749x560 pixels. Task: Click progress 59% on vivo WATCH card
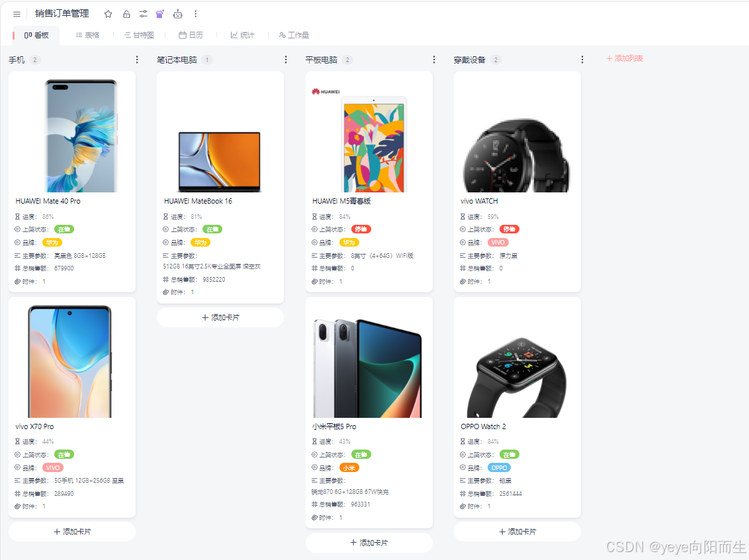(493, 216)
